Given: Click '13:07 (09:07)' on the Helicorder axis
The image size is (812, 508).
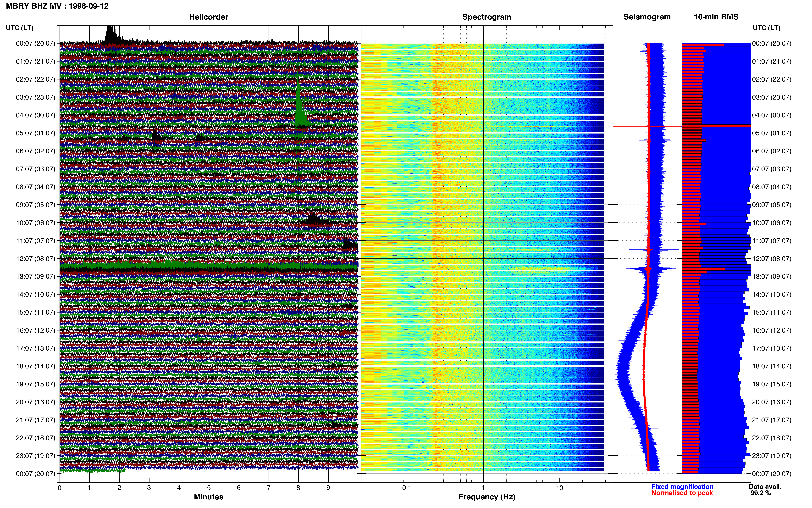Looking at the screenshot, I should (x=35, y=277).
